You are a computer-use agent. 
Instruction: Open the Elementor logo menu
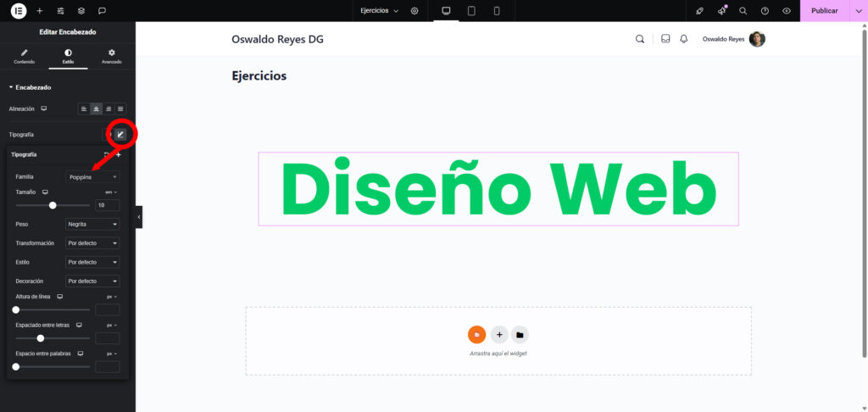(18, 11)
